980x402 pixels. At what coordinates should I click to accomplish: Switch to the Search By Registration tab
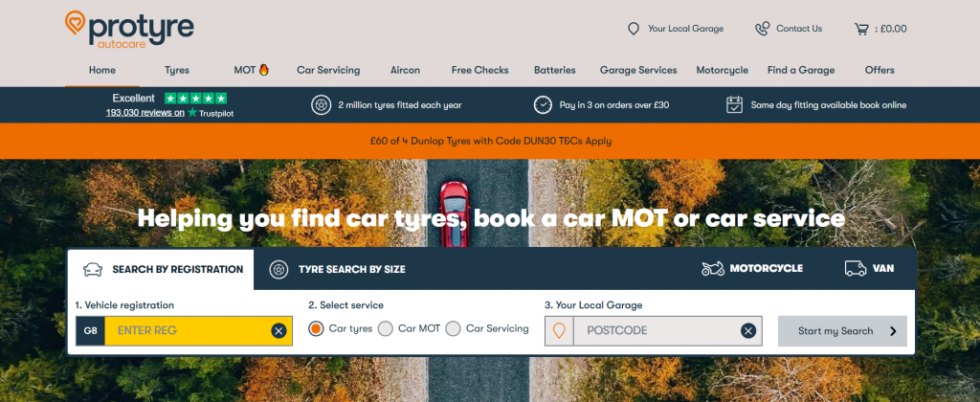pos(161,270)
